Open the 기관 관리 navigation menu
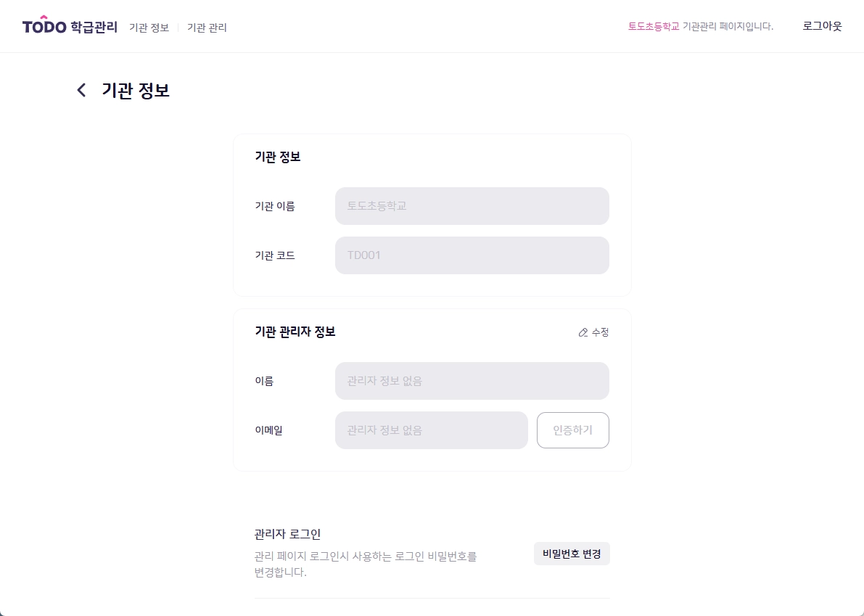 tap(207, 28)
